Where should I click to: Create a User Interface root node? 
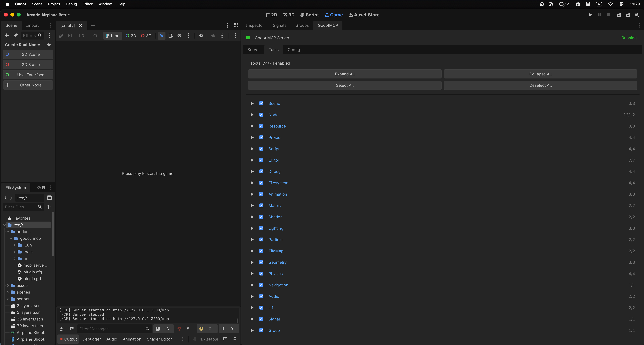pyautogui.click(x=28, y=75)
